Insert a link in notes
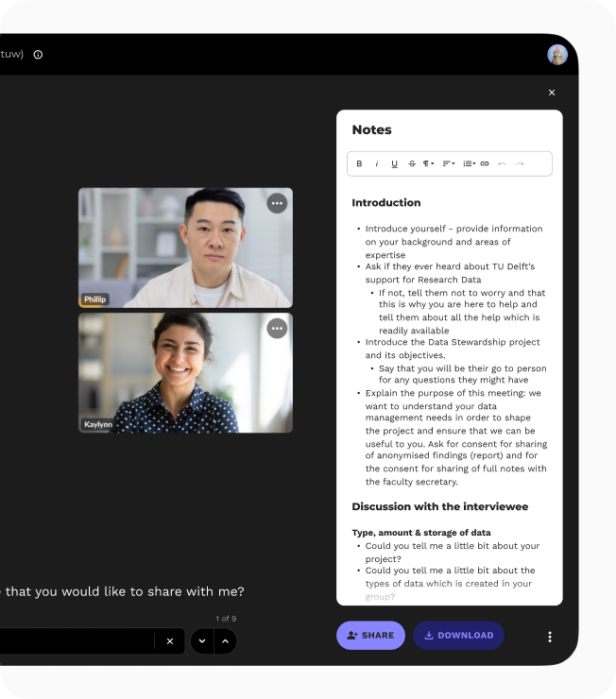 pos(485,163)
